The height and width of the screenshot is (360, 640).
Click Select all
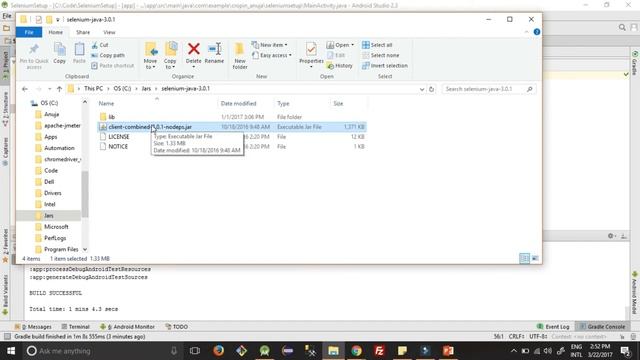tap(377, 45)
